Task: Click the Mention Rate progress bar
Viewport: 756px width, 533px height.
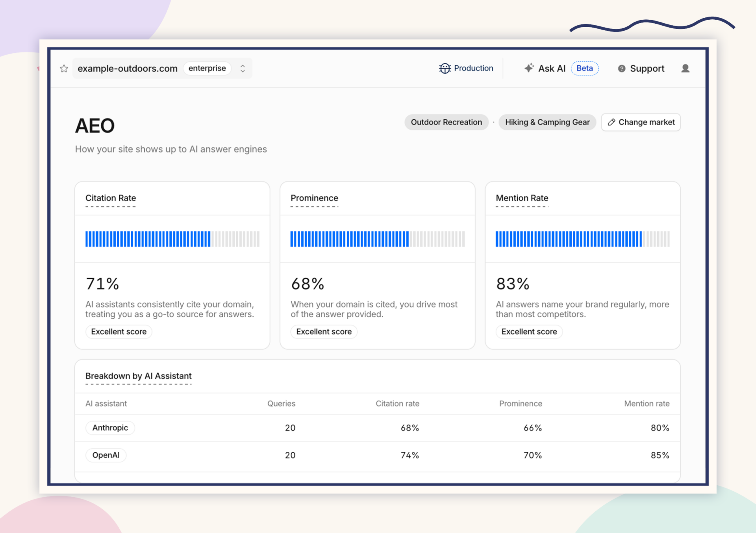Action: click(x=582, y=239)
